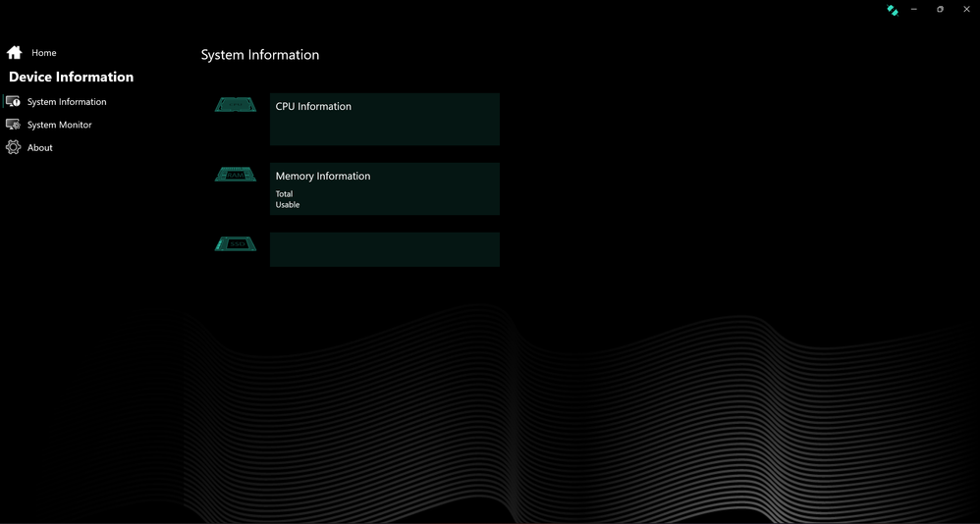The image size is (980, 524).
Task: Click the System Monitor sidebar icon
Action: (x=13, y=125)
